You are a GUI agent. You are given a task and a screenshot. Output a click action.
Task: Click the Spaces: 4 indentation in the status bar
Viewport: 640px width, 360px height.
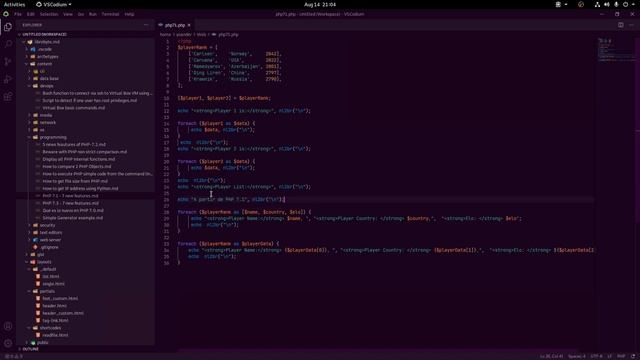[x=576, y=356]
